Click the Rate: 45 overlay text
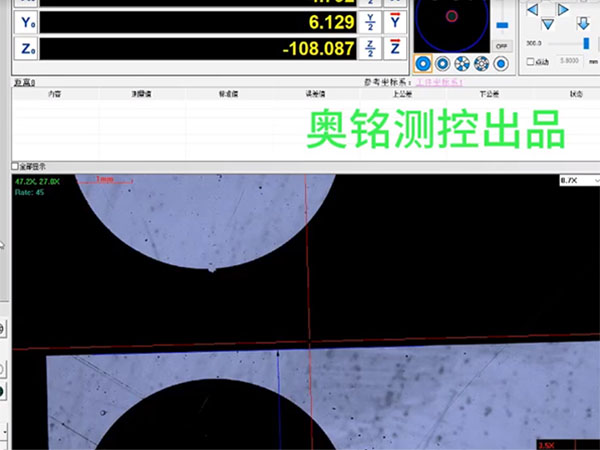The width and height of the screenshot is (600, 450). click(29, 192)
